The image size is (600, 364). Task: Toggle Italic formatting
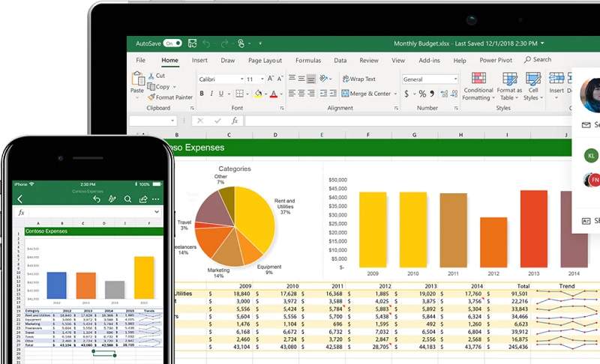pos(211,94)
